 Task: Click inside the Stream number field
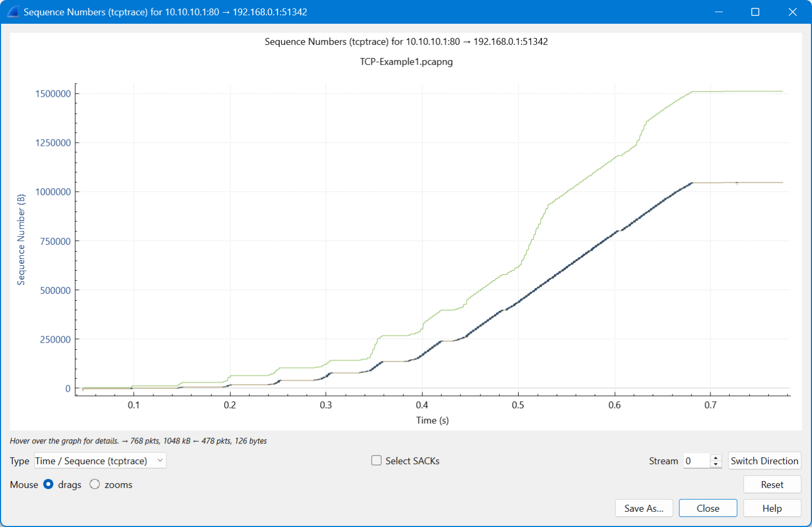click(695, 460)
